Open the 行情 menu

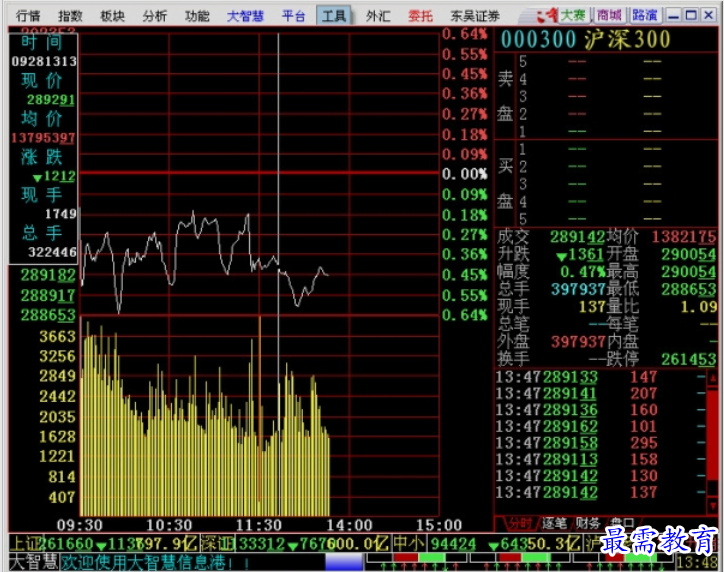[28, 16]
